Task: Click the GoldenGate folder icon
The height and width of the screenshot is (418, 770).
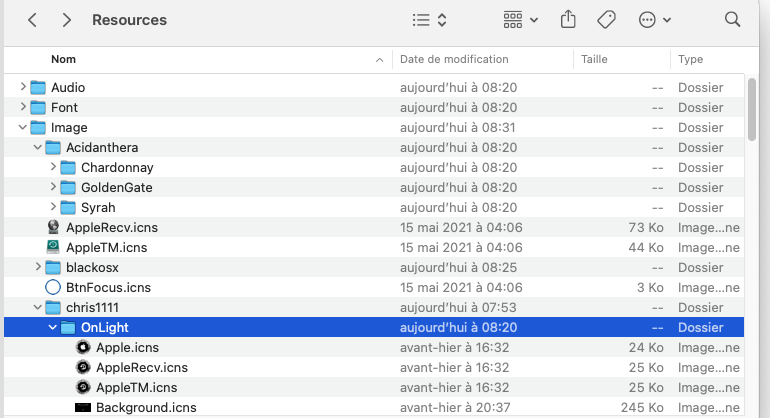Action: click(x=68, y=188)
